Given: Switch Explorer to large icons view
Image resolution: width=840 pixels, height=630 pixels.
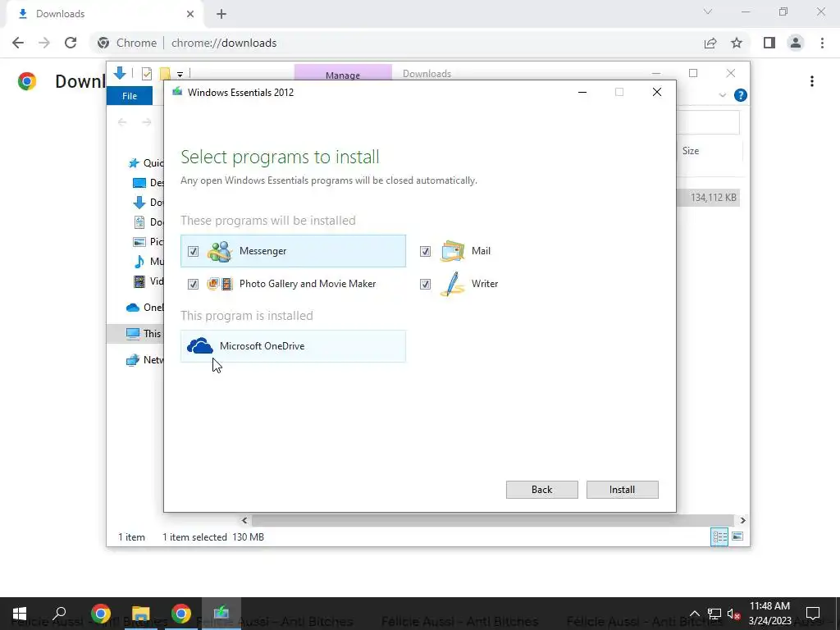Looking at the screenshot, I should 737,536.
